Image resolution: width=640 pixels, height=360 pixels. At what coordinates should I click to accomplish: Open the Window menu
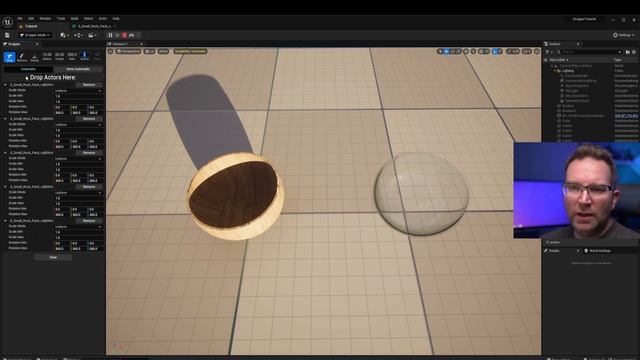click(x=45, y=18)
